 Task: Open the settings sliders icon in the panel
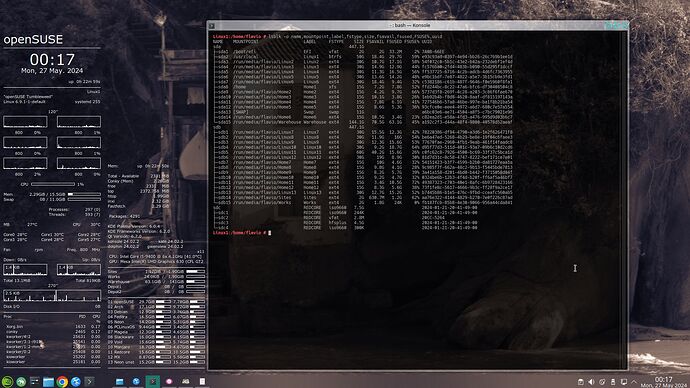click(x=35, y=381)
